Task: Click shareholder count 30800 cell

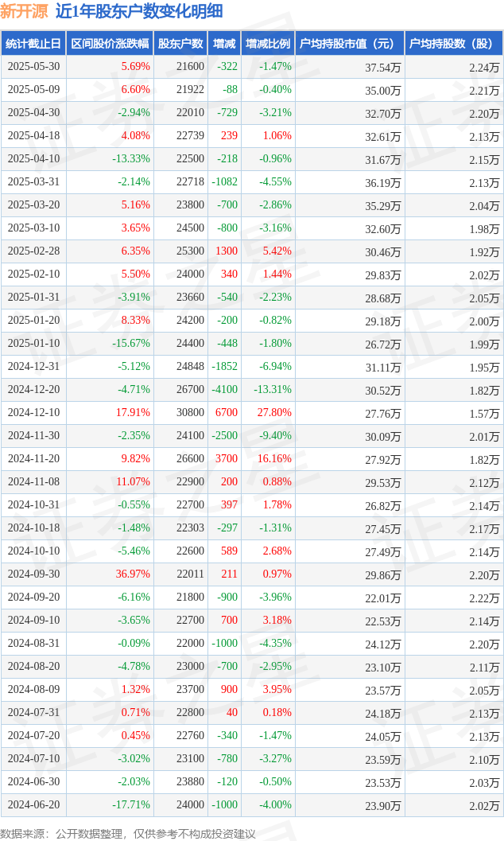Action: point(180,412)
